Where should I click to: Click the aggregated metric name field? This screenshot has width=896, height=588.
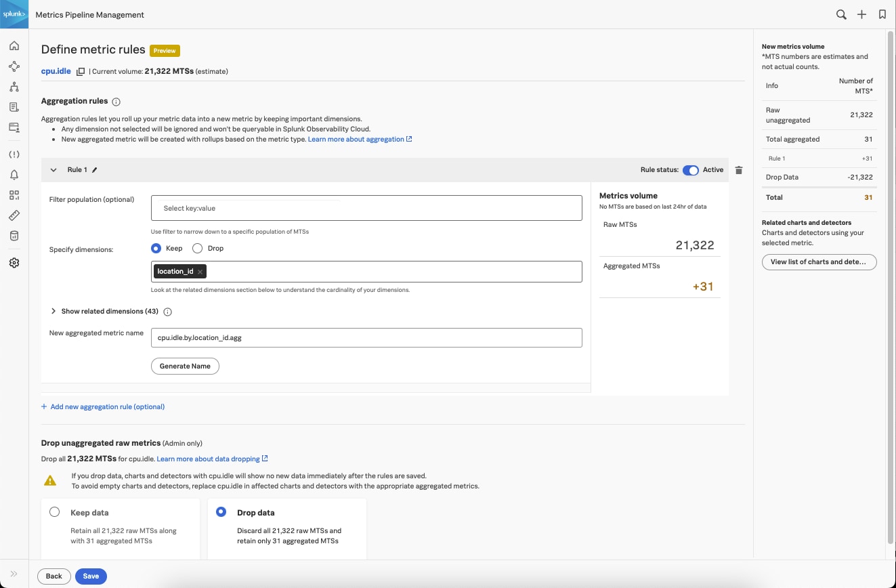(366, 337)
